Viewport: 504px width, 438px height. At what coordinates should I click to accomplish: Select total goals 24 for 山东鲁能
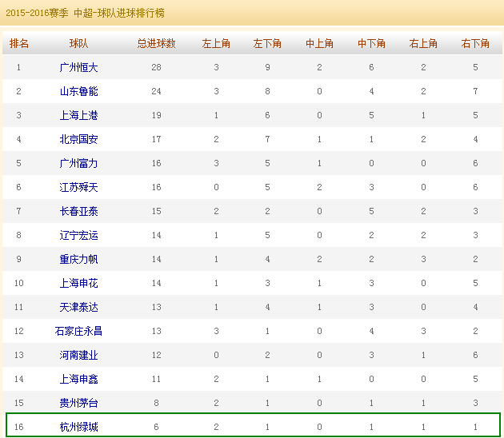156,92
